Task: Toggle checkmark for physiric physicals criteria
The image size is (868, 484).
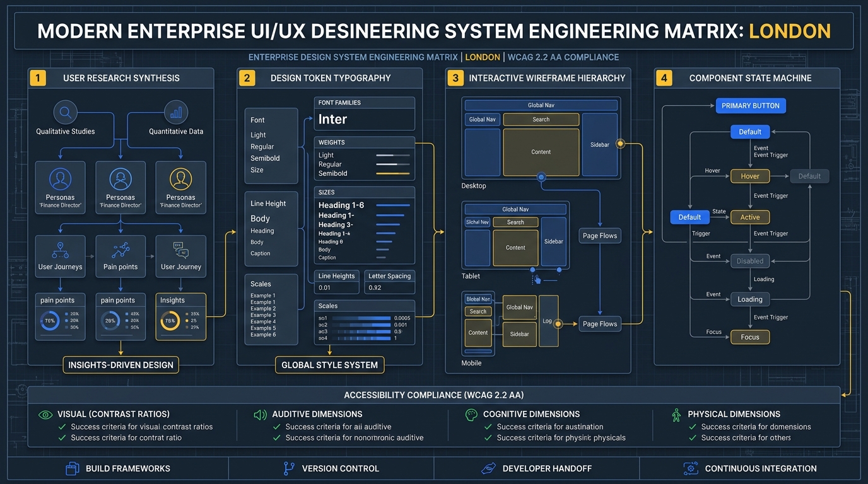Action: [488, 437]
